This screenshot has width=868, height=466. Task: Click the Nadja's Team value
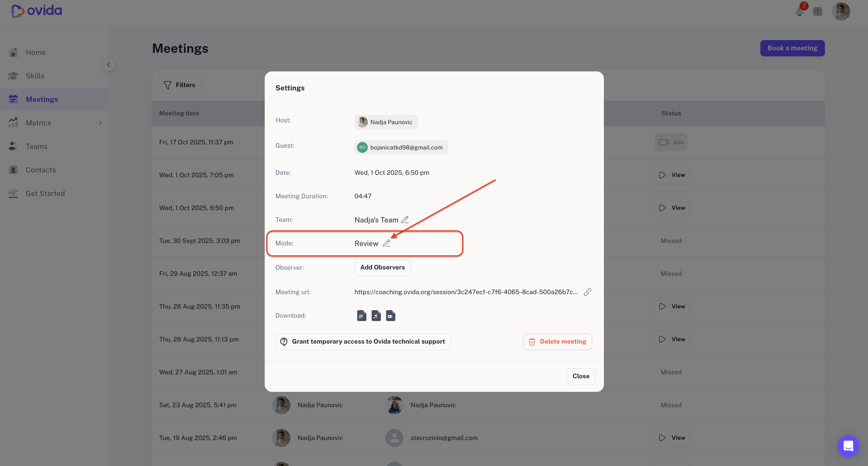[x=376, y=220]
